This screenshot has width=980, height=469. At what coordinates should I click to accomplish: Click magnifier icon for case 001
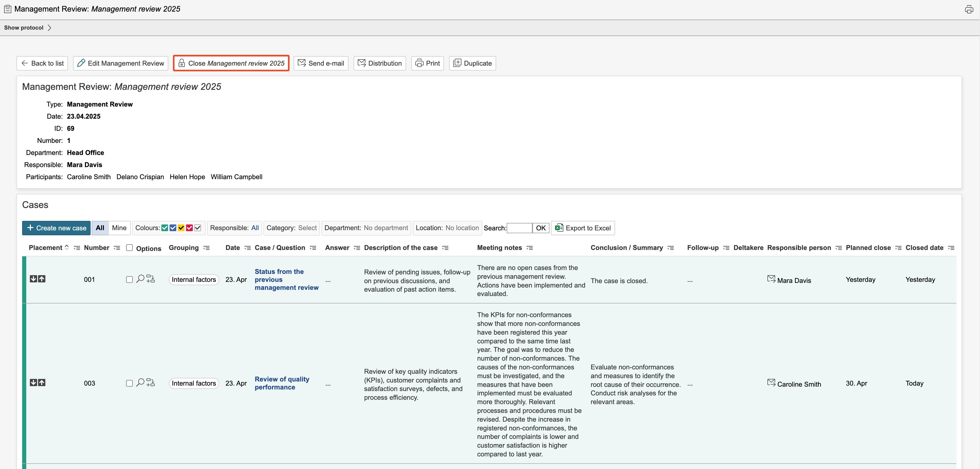tap(140, 279)
